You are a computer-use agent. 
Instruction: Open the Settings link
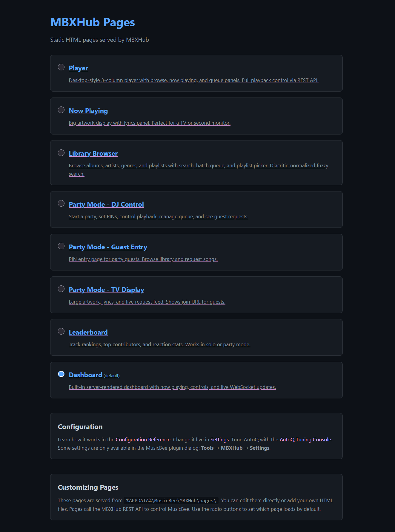(219, 439)
